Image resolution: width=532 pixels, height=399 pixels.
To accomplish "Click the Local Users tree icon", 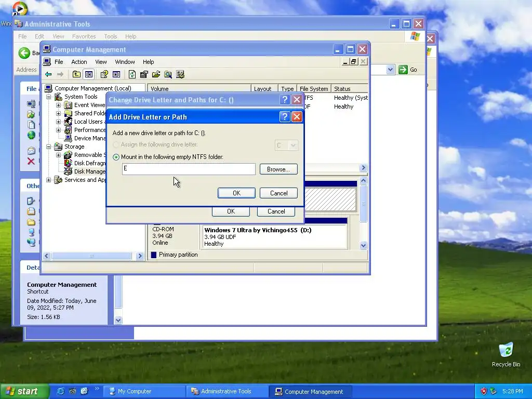I will pyautogui.click(x=68, y=122).
